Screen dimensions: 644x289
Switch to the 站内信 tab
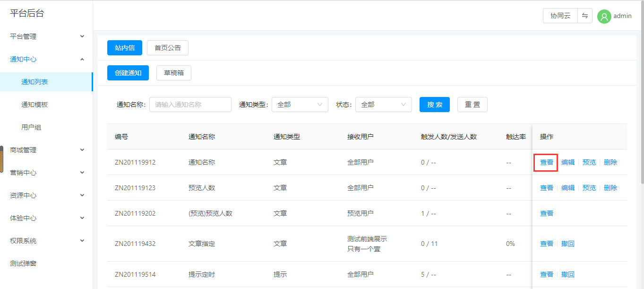point(125,48)
